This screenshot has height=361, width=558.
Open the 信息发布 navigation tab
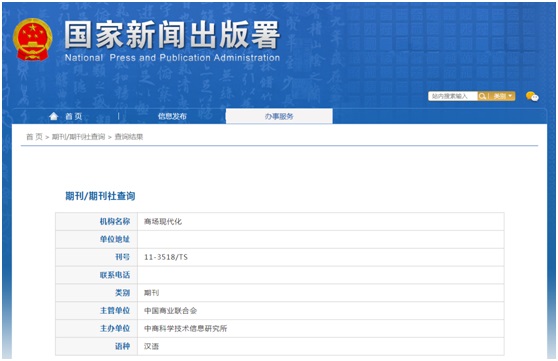tap(172, 116)
